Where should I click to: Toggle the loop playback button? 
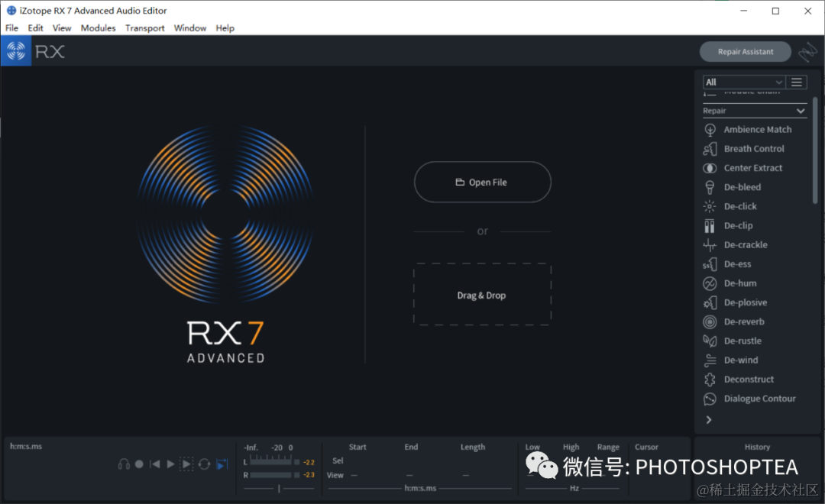(x=204, y=464)
